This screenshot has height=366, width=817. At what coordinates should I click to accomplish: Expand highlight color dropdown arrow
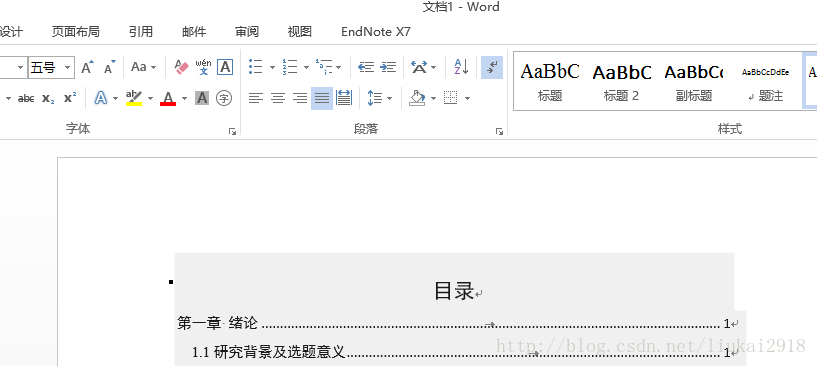(150, 99)
